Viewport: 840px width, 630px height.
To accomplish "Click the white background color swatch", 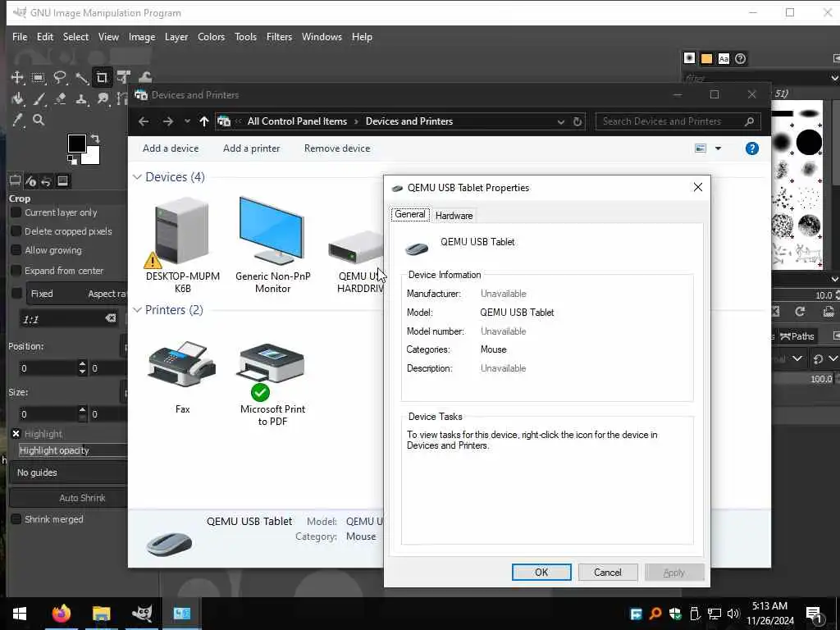I will [93, 157].
